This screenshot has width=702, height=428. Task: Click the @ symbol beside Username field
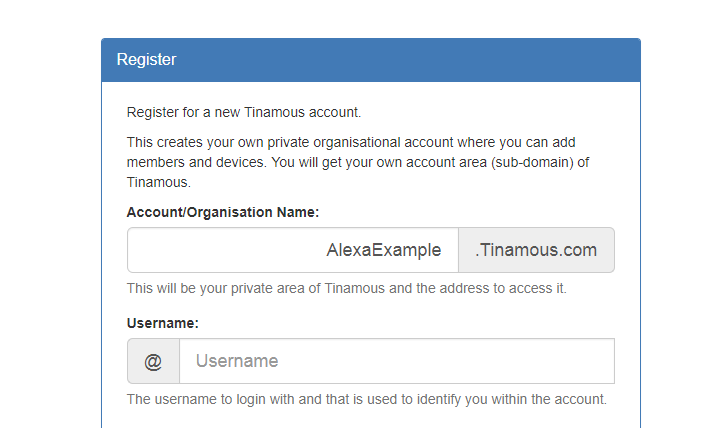tap(153, 361)
